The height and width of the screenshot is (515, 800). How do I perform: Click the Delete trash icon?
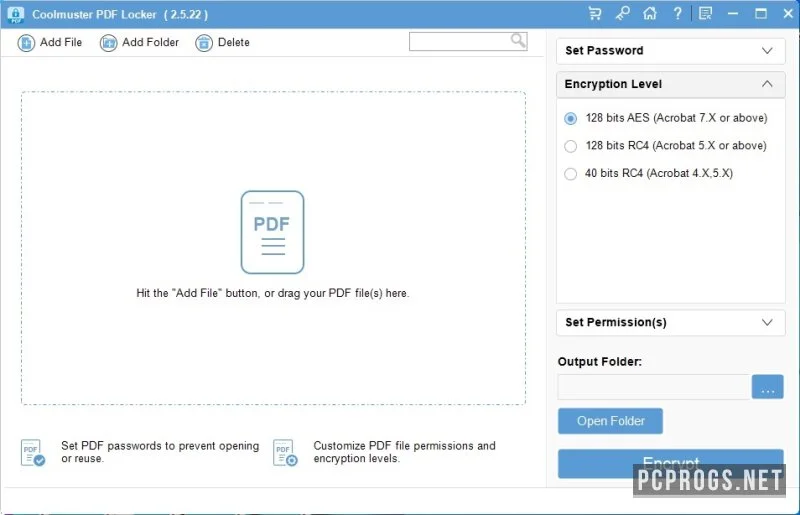pos(204,43)
